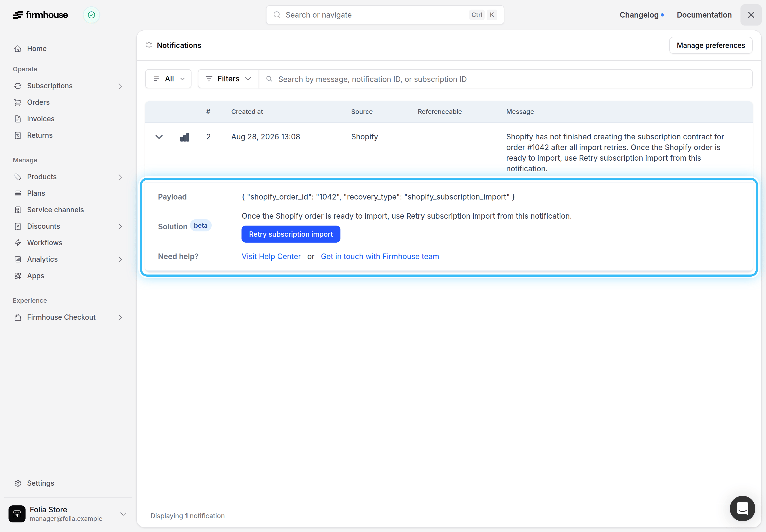Screen dimensions: 766x532
Task: Click the Aug 28, 2026 13:08 cell
Action: pyautogui.click(x=266, y=137)
